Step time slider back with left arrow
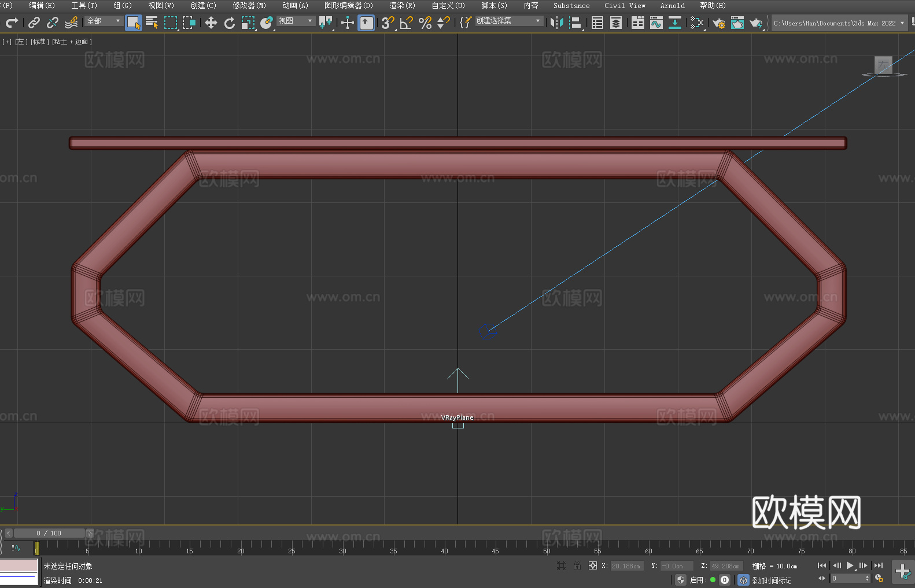This screenshot has height=588, width=915. [8, 533]
